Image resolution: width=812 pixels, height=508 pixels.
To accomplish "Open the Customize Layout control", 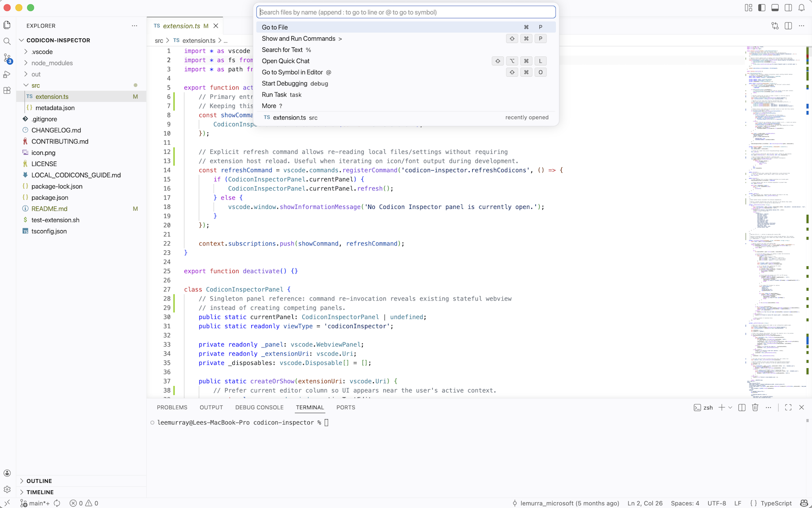I will [748, 8].
